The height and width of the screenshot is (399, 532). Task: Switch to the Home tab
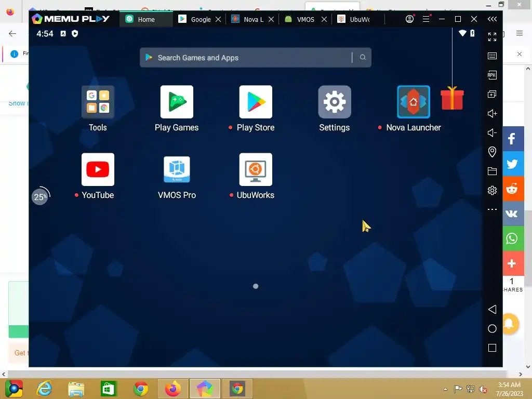pyautogui.click(x=146, y=19)
